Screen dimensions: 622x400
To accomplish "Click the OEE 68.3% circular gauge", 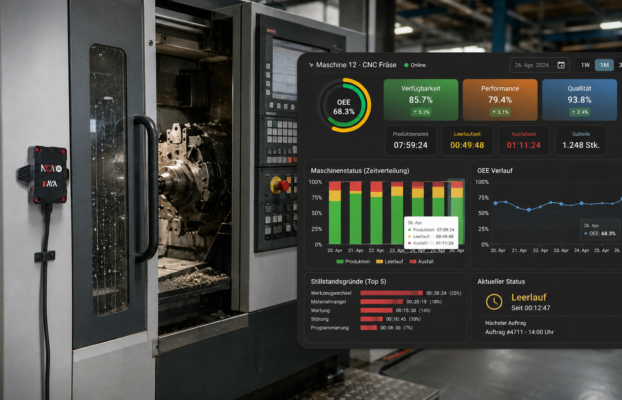I will (x=344, y=105).
